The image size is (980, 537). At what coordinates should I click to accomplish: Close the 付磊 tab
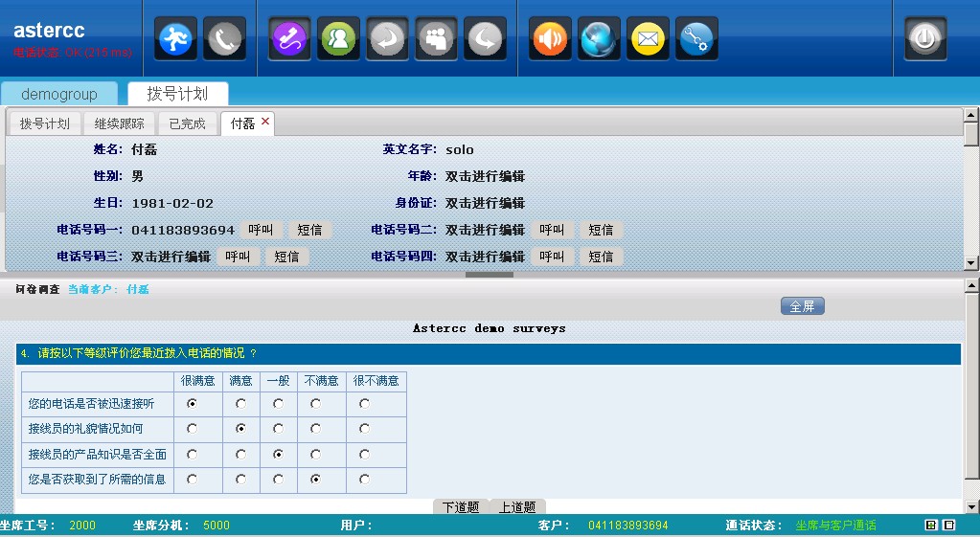pos(265,122)
